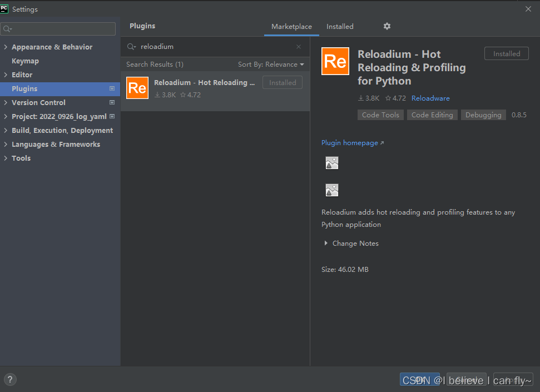The height and width of the screenshot is (392, 540).
Task: Click the Plugins heading title
Action: [142, 26]
